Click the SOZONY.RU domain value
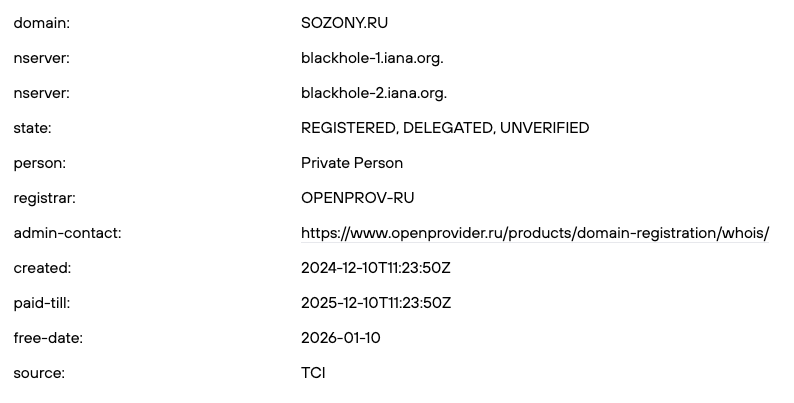 tap(345, 23)
